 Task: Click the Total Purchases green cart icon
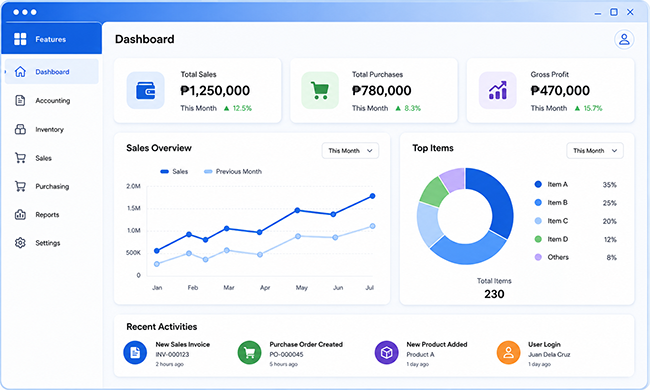(x=320, y=90)
